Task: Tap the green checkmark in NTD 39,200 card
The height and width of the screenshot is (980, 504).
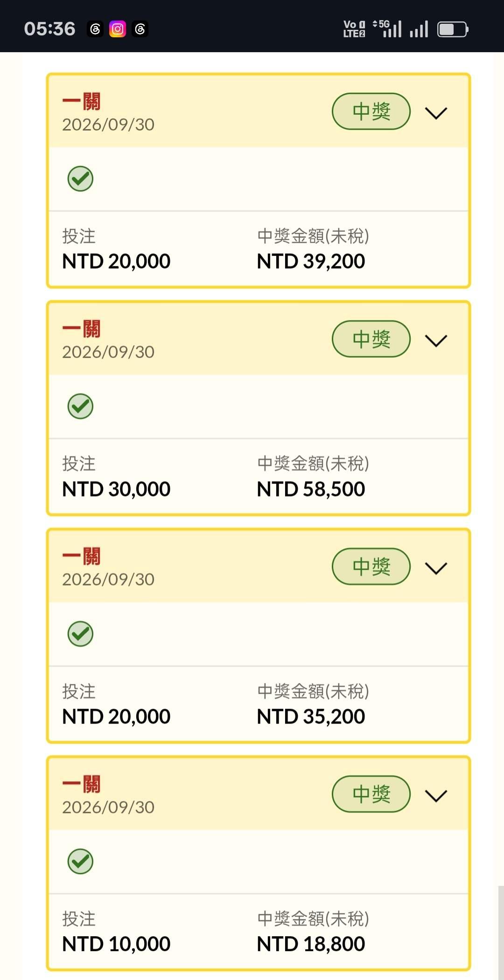Action: pos(80,179)
